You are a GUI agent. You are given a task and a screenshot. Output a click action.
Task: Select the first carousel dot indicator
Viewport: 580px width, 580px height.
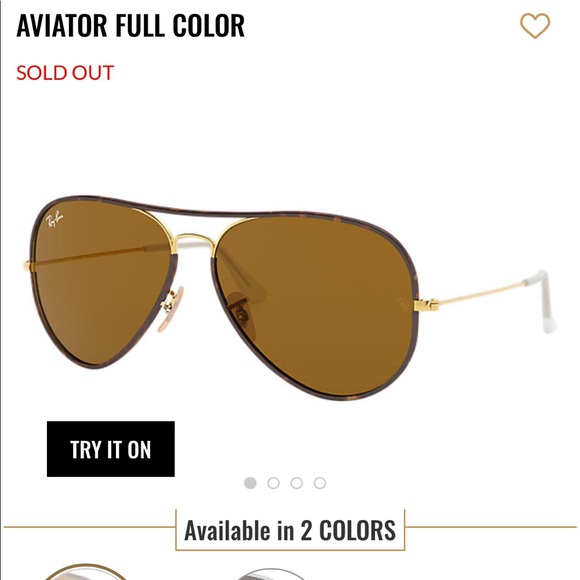(x=250, y=483)
